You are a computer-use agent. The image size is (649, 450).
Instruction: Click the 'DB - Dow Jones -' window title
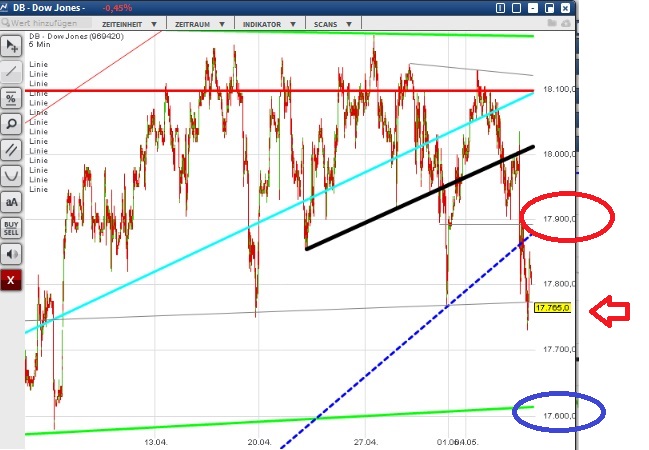tap(49, 7)
